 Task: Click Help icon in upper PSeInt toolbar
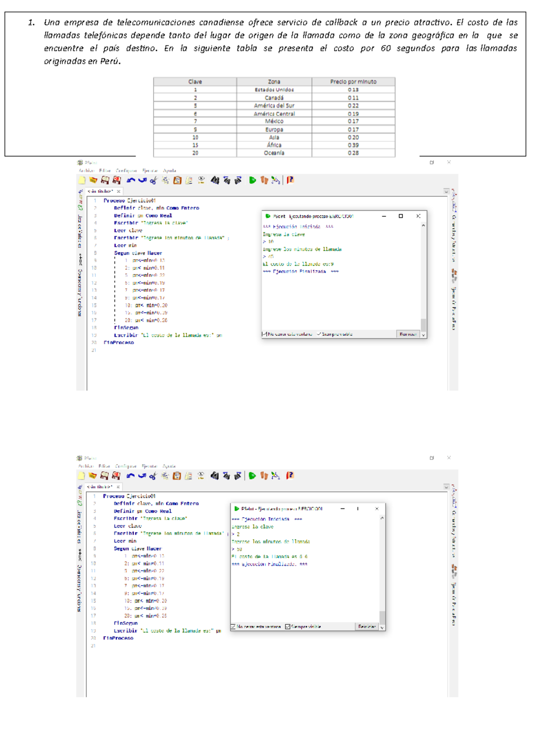[x=290, y=180]
